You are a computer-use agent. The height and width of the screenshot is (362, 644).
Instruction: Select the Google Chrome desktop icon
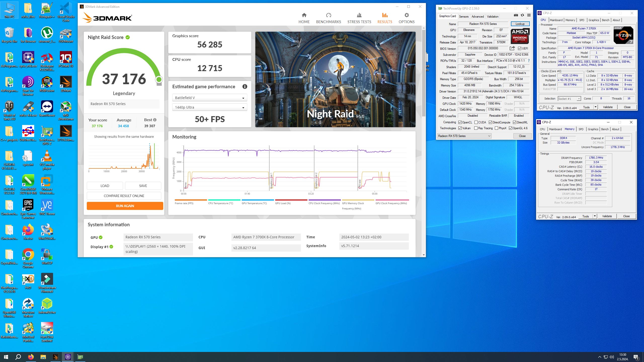pyautogui.click(x=28, y=258)
